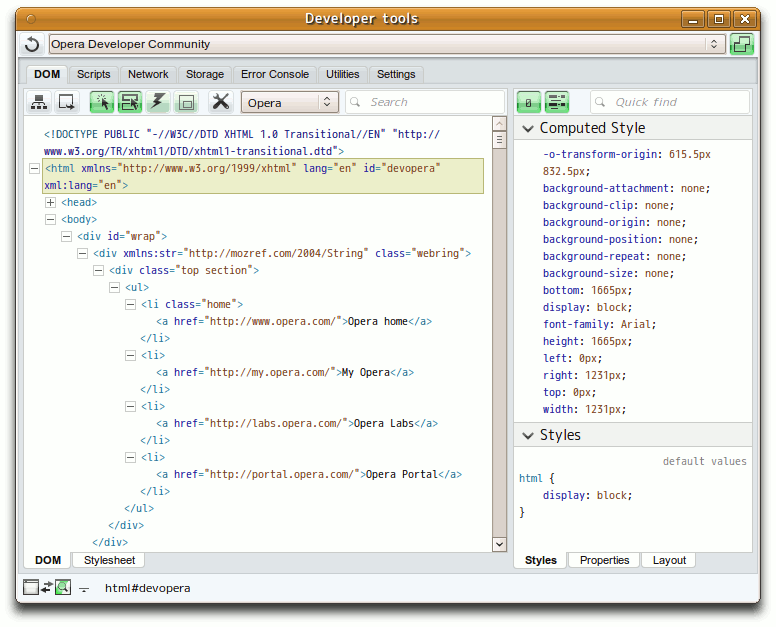Click the small dash icon before html#devopera
This screenshot has width=776, height=627.
point(85,589)
